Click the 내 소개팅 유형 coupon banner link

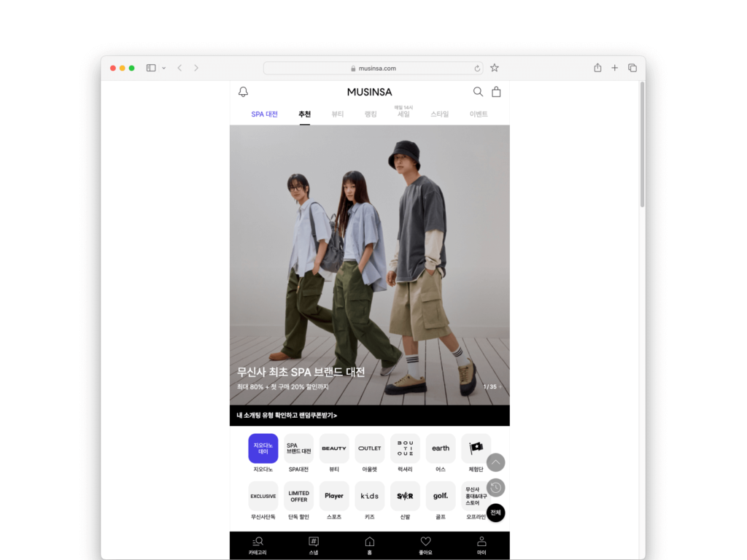click(287, 416)
